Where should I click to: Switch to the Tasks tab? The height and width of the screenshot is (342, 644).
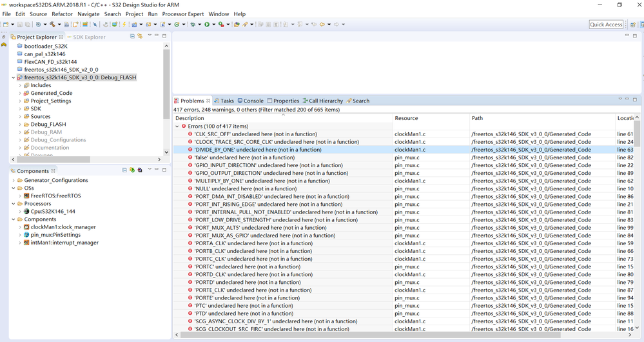click(x=224, y=101)
